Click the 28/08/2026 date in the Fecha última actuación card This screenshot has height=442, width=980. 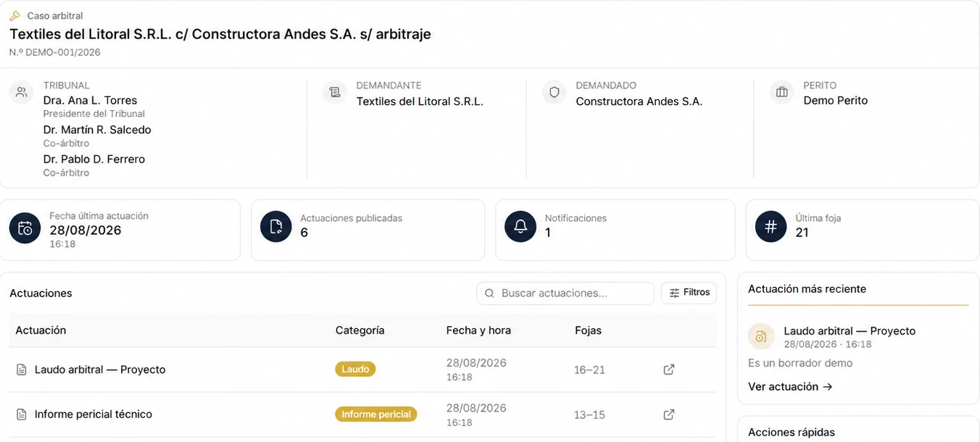click(86, 230)
